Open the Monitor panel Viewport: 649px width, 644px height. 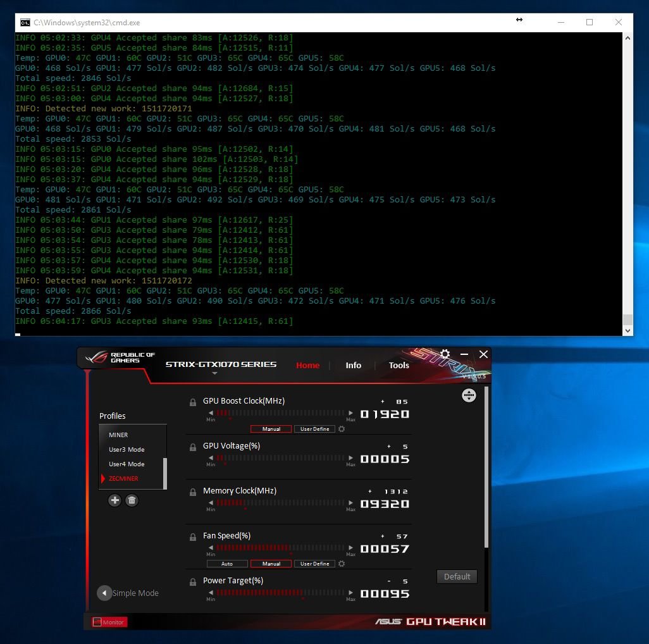click(109, 622)
